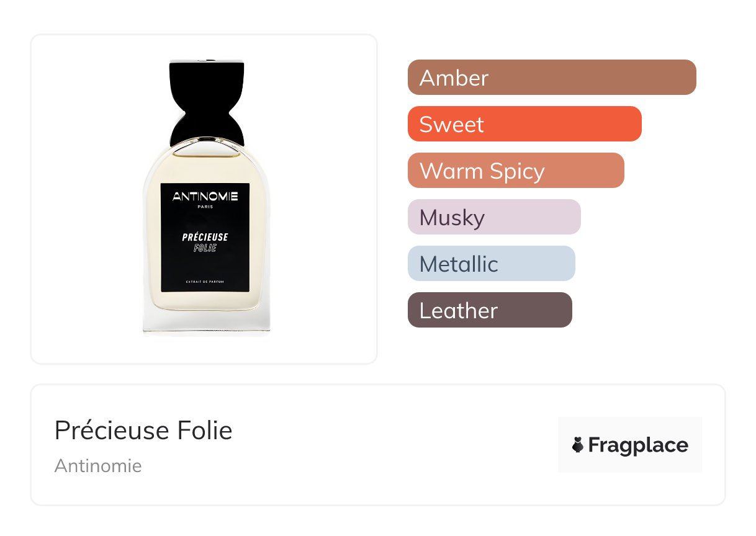Image resolution: width=756 pixels, height=536 pixels.
Task: Select the Amber accord bar
Action: pyautogui.click(x=552, y=78)
